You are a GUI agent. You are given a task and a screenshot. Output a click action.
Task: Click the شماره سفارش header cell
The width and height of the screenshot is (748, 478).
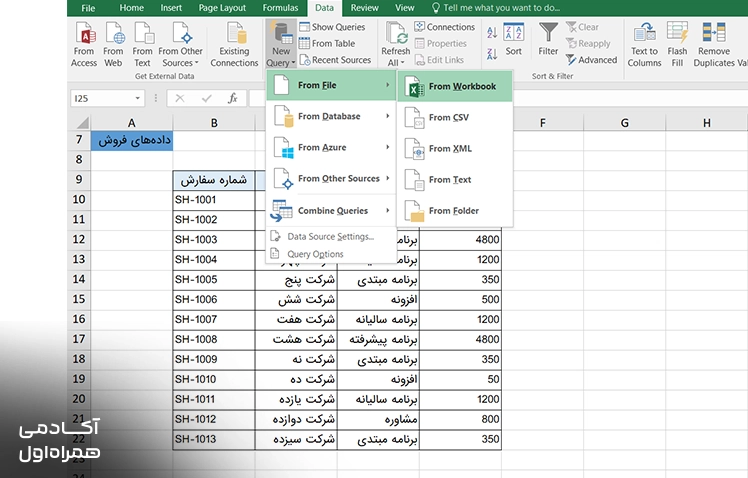click(x=214, y=180)
